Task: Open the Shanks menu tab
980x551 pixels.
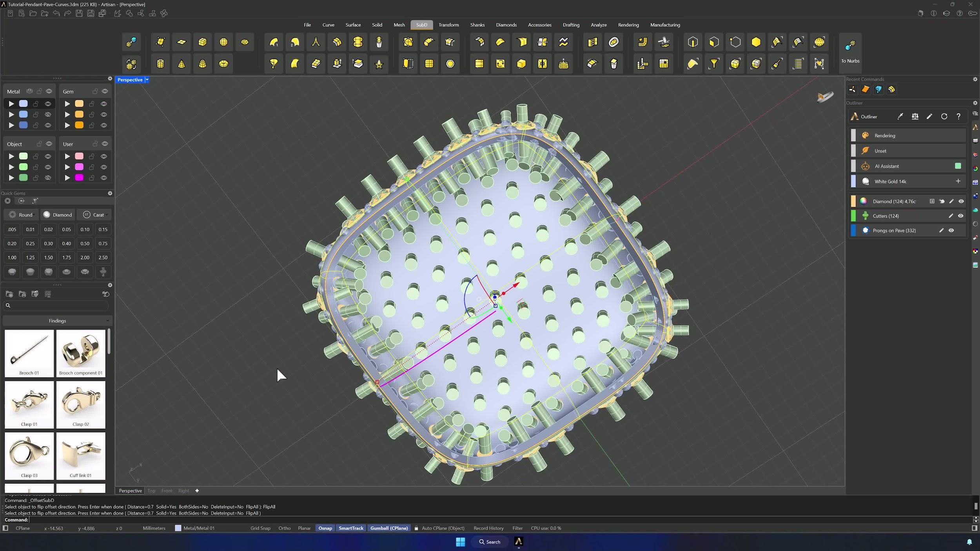Action: coord(477,25)
